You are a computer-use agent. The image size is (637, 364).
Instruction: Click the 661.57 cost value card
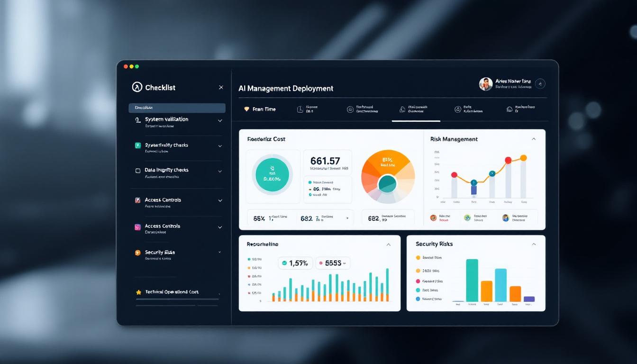pos(328,163)
